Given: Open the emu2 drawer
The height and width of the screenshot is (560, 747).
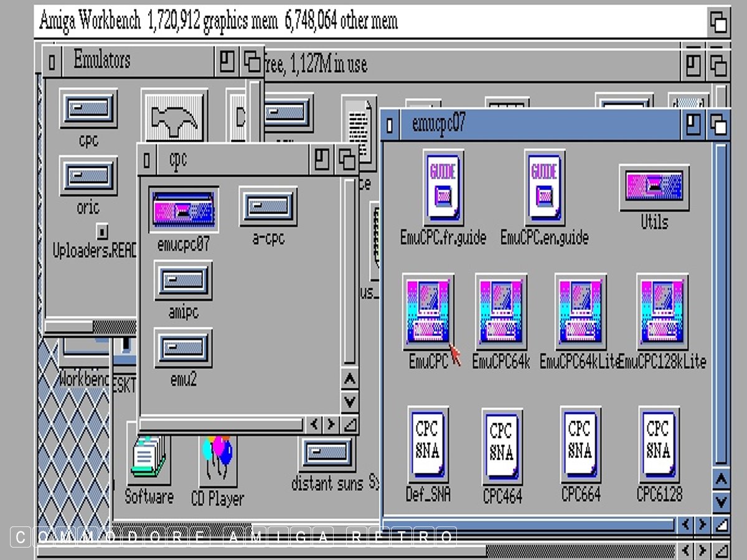Looking at the screenshot, I should 183,347.
